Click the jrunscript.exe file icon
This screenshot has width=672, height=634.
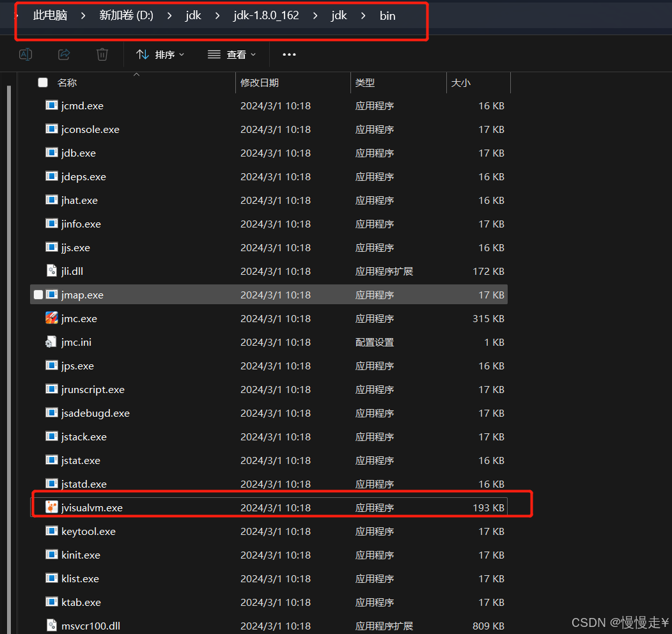point(51,389)
